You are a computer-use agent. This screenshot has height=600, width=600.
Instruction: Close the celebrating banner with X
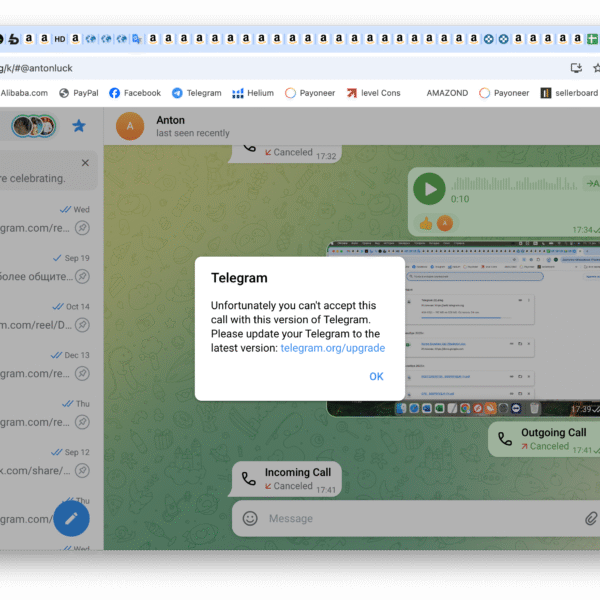(85, 162)
